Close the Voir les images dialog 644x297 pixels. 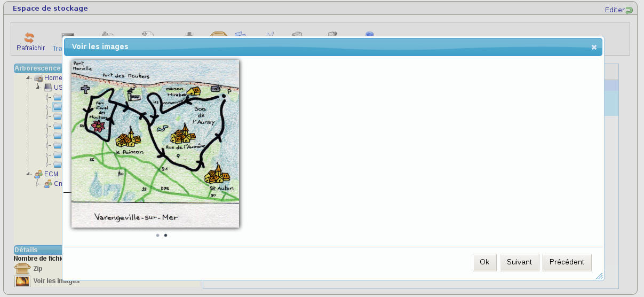click(594, 47)
